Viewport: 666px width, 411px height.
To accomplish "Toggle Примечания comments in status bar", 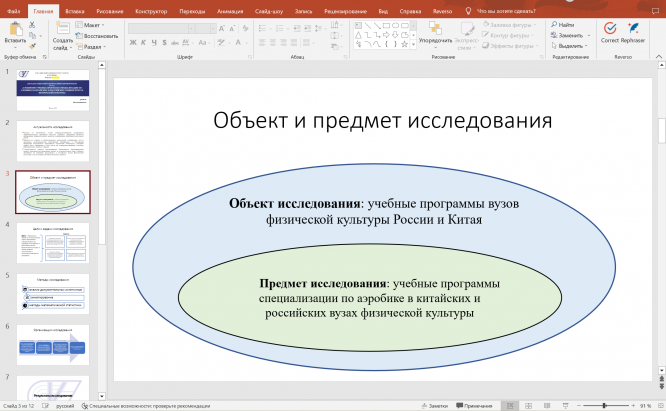I will pos(476,406).
